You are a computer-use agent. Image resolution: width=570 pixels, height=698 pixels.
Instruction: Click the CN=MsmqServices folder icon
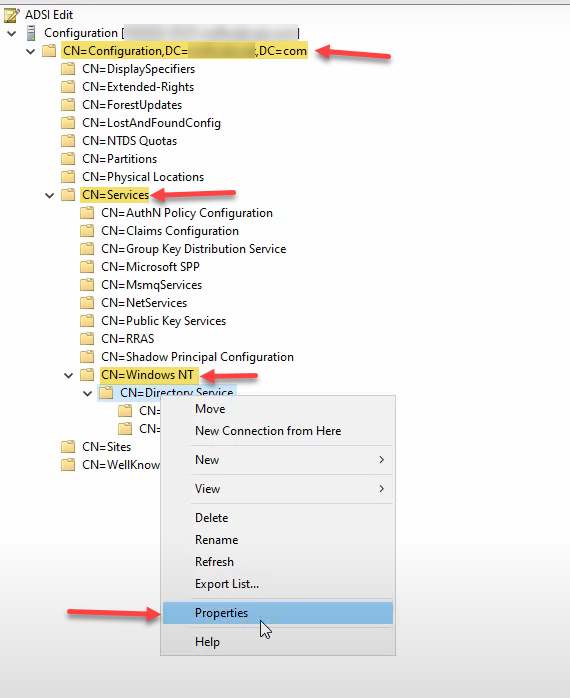click(x=87, y=285)
